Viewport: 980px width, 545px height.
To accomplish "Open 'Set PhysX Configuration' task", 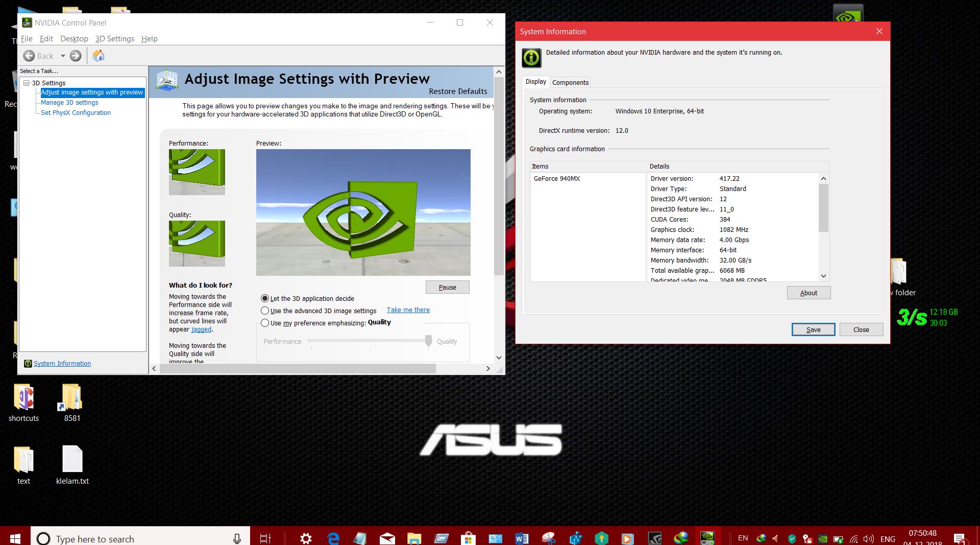I will tap(76, 113).
